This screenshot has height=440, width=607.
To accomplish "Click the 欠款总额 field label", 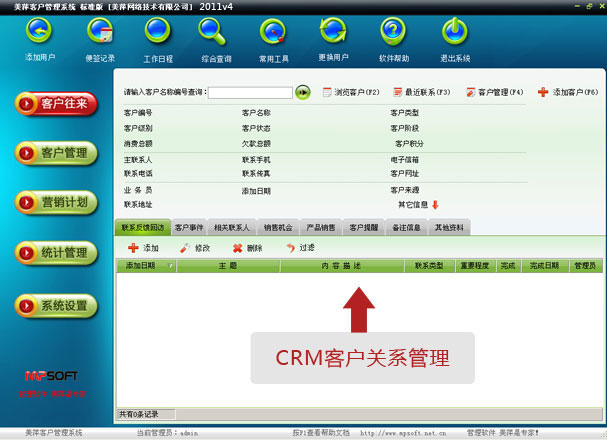I will pos(256,144).
